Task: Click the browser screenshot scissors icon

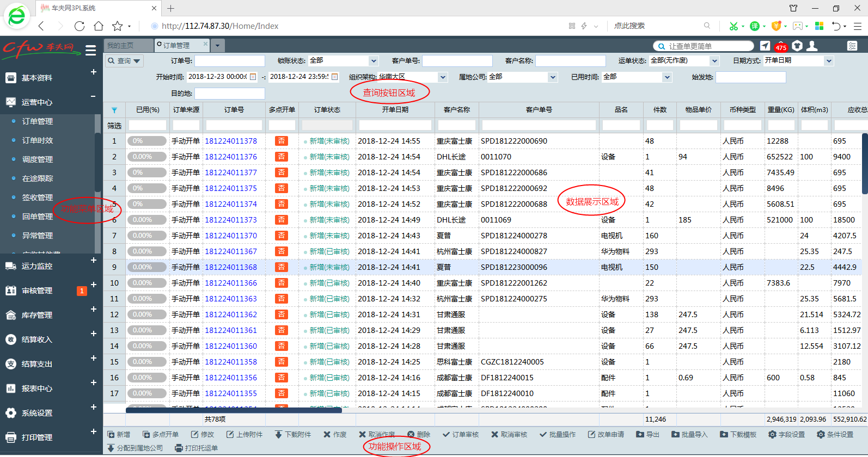Action: tap(733, 26)
